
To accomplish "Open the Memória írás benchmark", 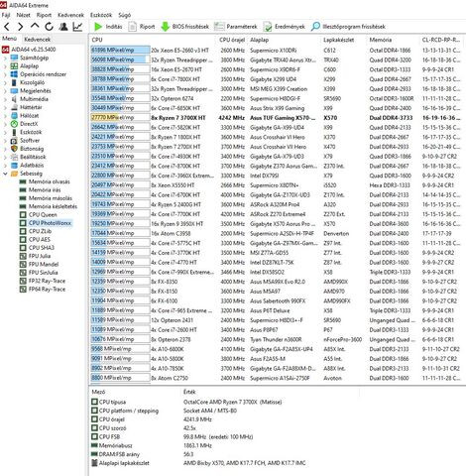I will (x=40, y=190).
